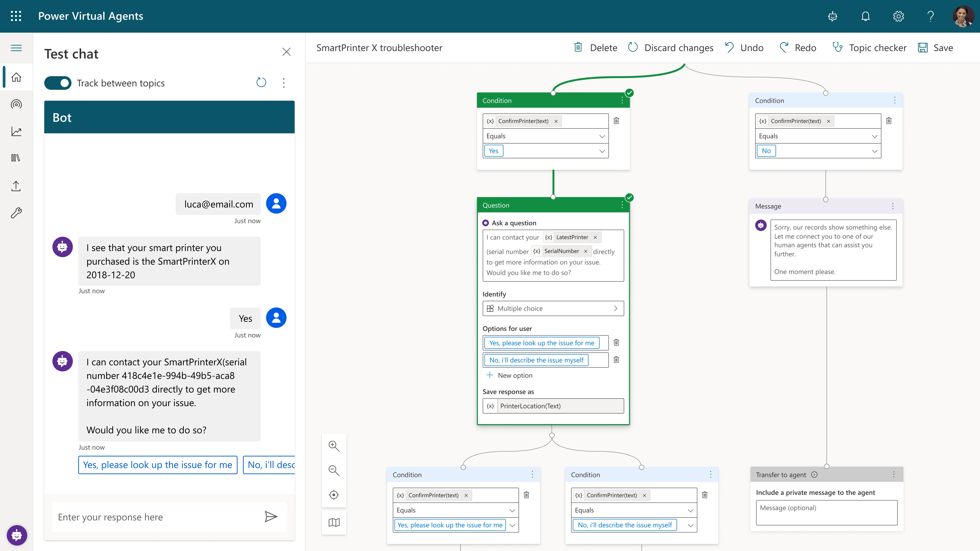Open the app launcher waffle menu
Screen dimensions: 980x551
[16, 16]
